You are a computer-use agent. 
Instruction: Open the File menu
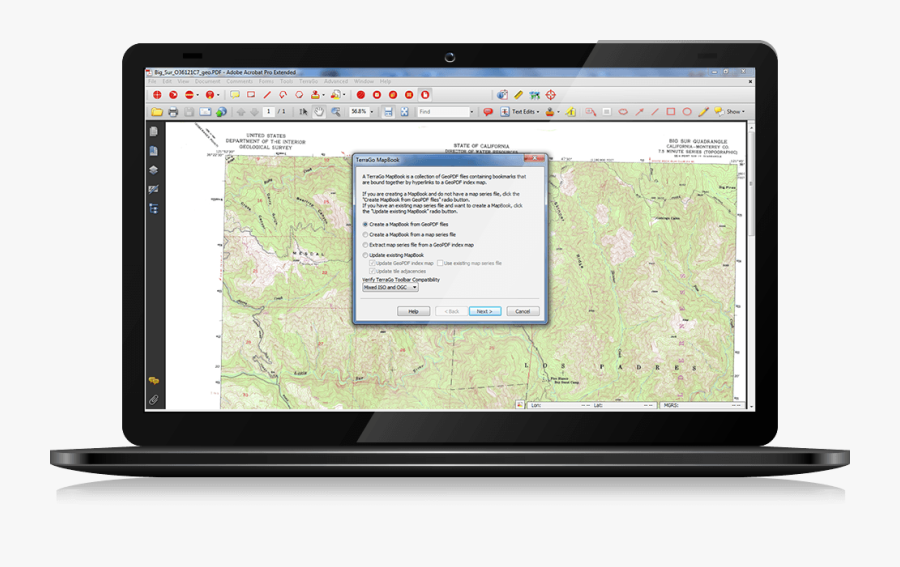(x=152, y=81)
